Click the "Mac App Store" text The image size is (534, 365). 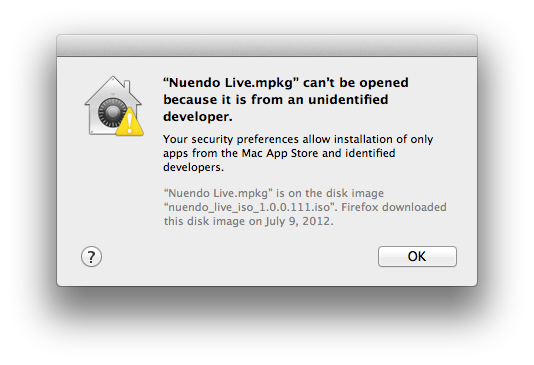[x=280, y=153]
